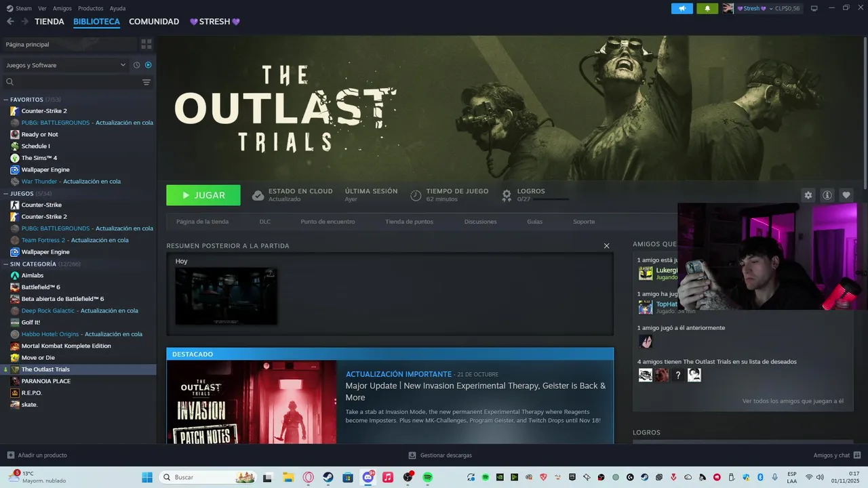Open Punto de encuentro link

(x=328, y=222)
